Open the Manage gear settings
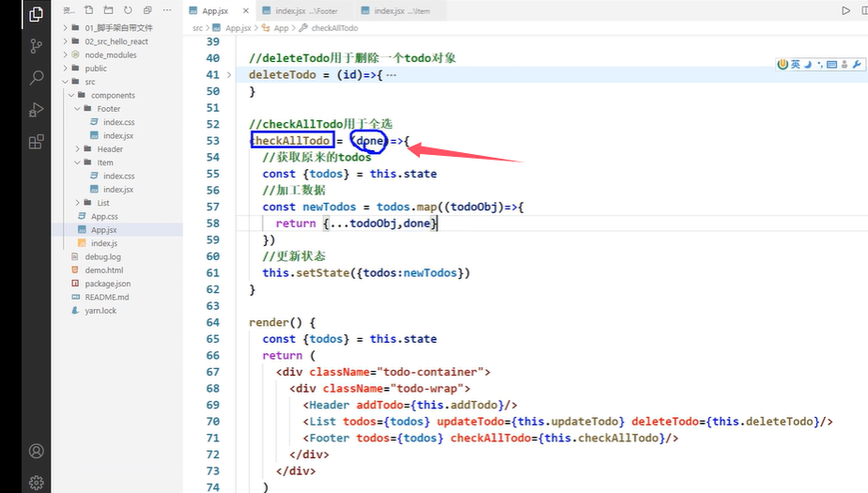Viewport: 868px width, 493px height. tap(36, 483)
